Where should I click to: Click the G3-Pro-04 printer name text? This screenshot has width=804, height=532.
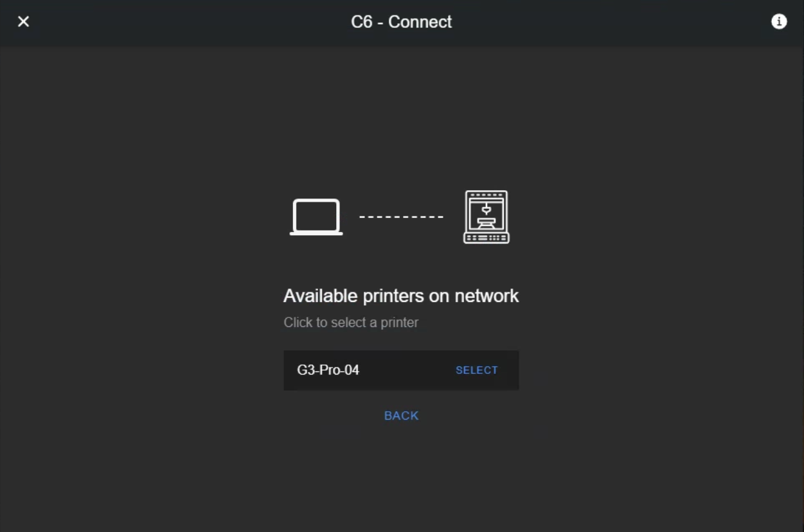pyautogui.click(x=328, y=370)
